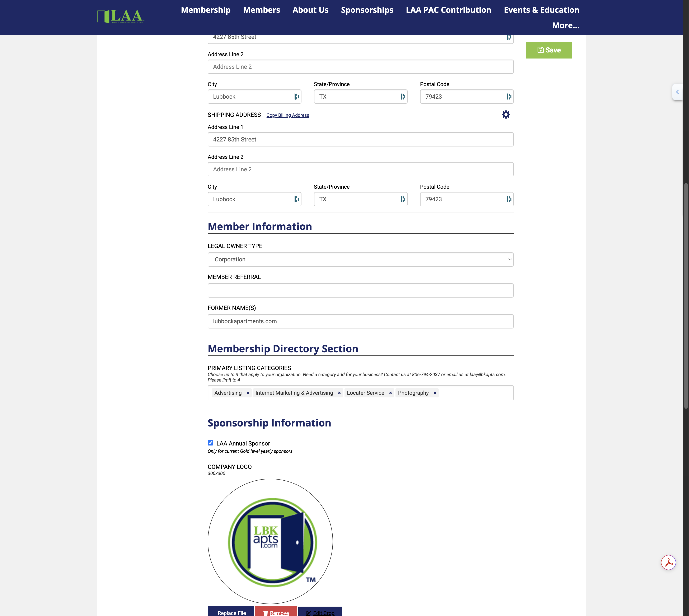The image size is (689, 616).
Task: Remove the Locater Service tag
Action: [x=390, y=393]
